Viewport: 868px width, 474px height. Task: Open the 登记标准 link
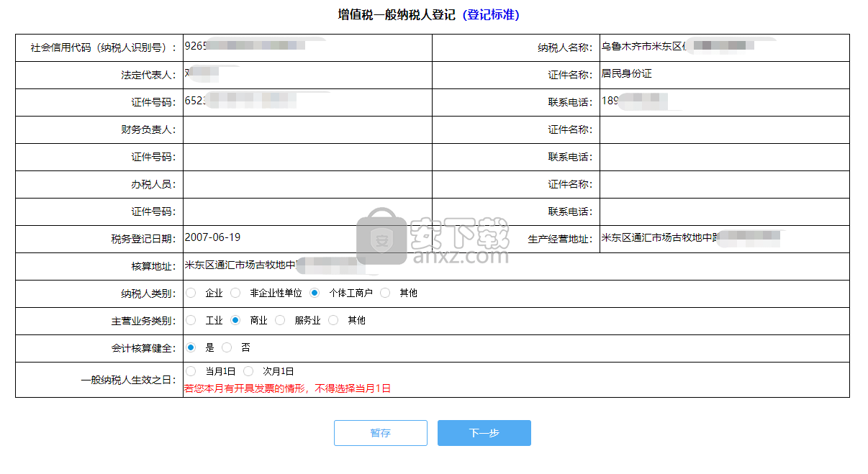[x=490, y=14]
